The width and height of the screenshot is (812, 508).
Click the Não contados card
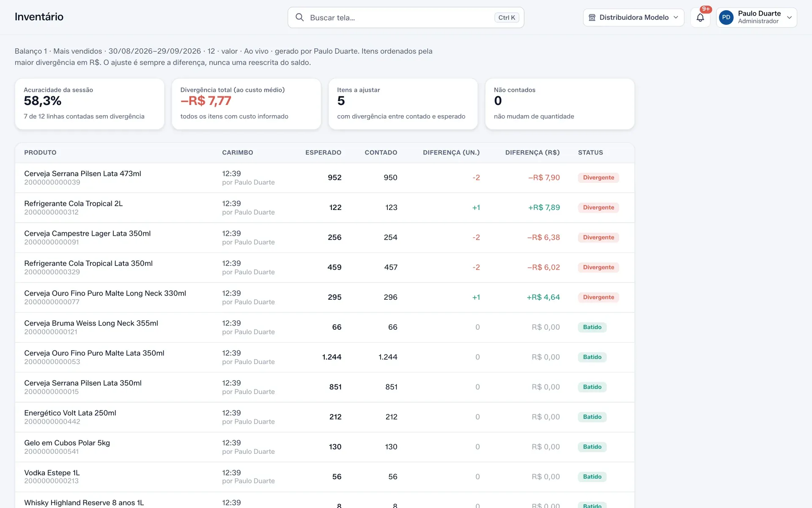click(560, 104)
